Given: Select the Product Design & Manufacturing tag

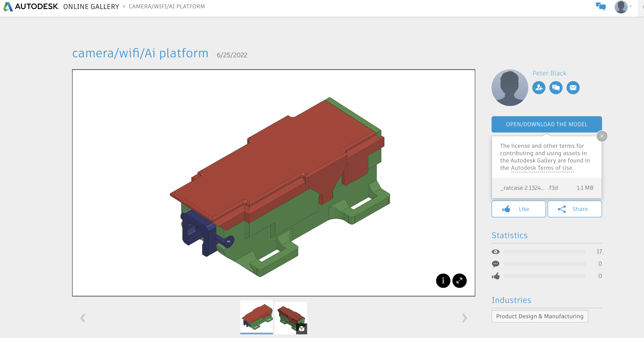Looking at the screenshot, I should (540, 316).
